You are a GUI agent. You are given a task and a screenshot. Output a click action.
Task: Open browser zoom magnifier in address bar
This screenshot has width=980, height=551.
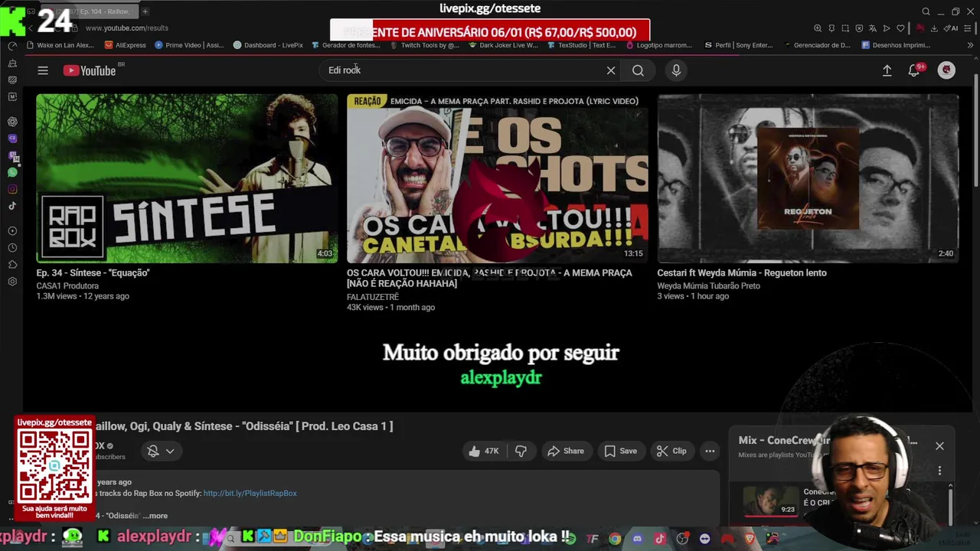817,28
